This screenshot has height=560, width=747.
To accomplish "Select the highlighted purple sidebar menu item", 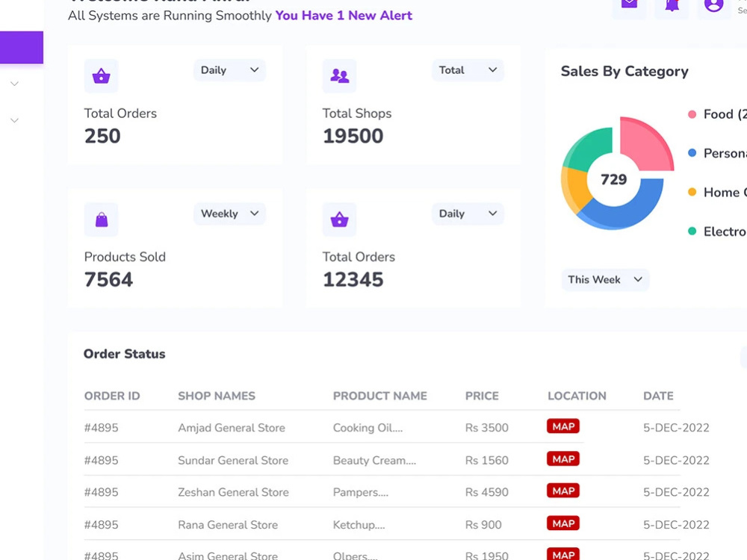I will click(x=22, y=47).
